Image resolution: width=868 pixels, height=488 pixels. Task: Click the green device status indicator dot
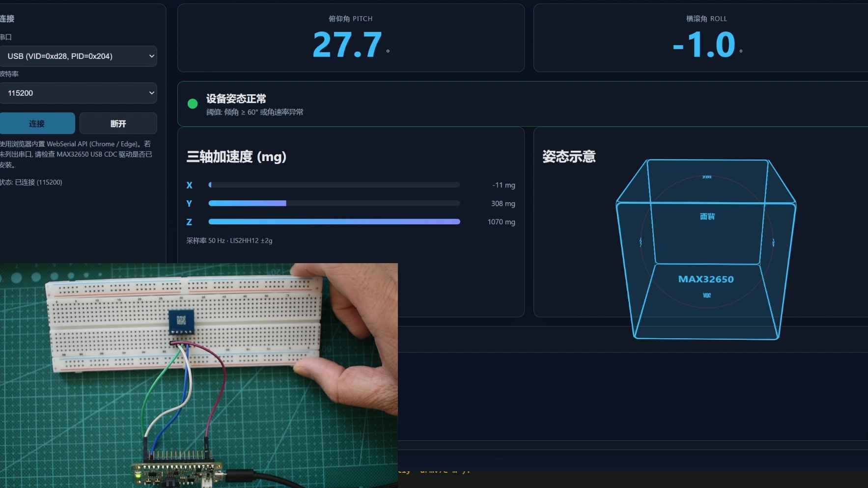tap(193, 104)
